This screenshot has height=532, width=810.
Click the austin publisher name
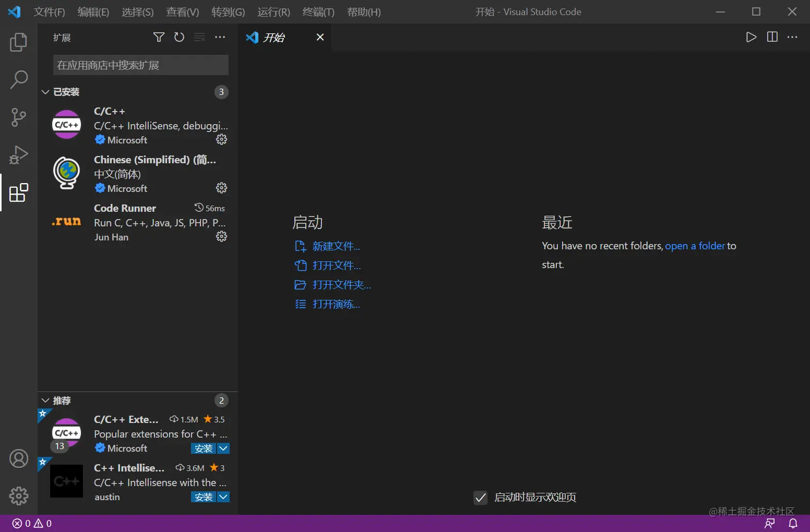pyautogui.click(x=107, y=497)
